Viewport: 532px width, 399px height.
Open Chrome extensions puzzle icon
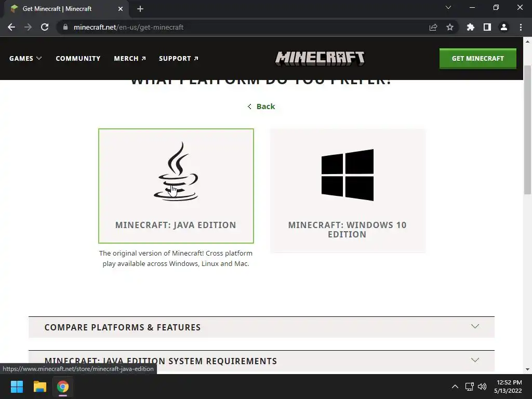[x=471, y=27]
